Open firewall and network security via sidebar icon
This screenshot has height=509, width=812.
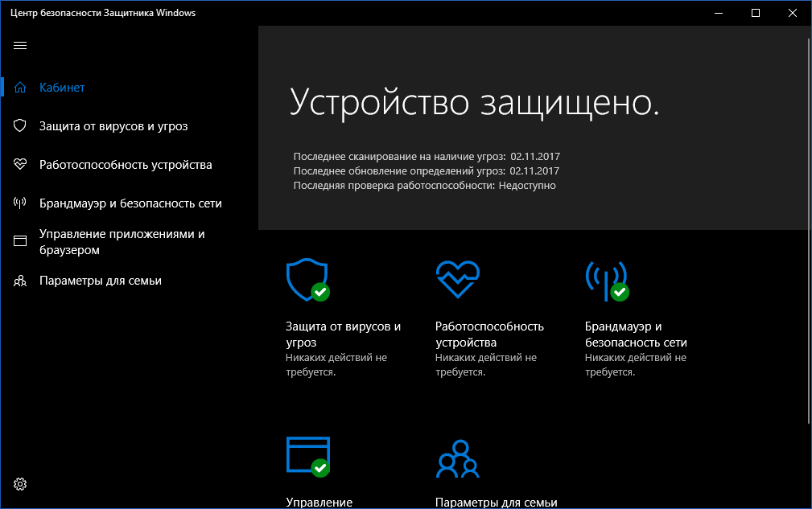click(20, 203)
